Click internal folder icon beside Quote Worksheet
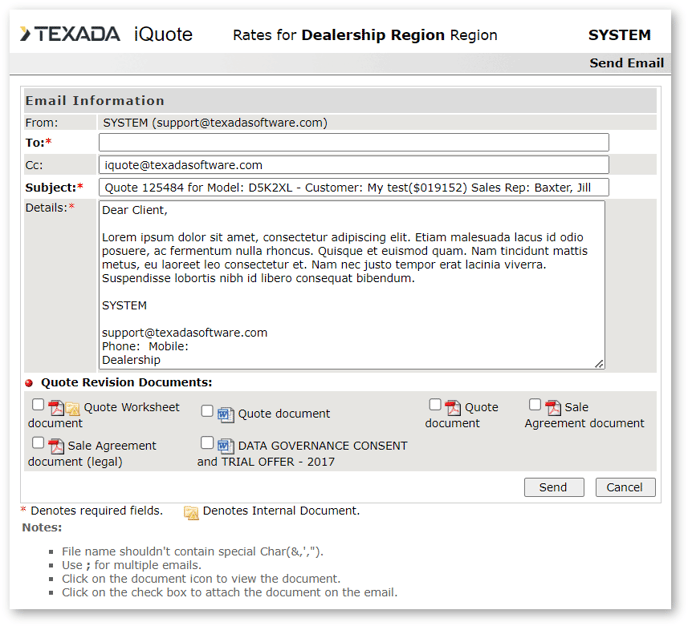The width and height of the screenshot is (688, 626). (72, 408)
